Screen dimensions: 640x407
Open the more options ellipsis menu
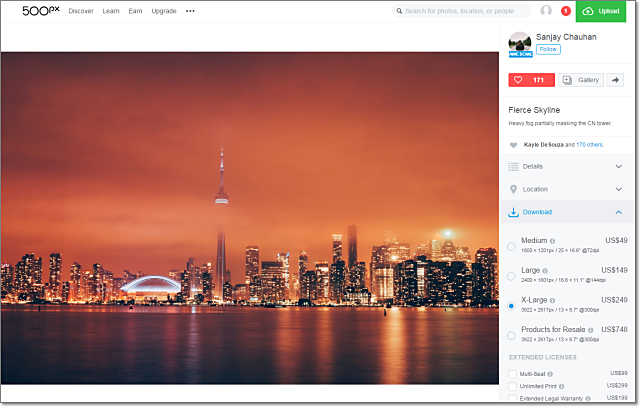pyautogui.click(x=191, y=11)
